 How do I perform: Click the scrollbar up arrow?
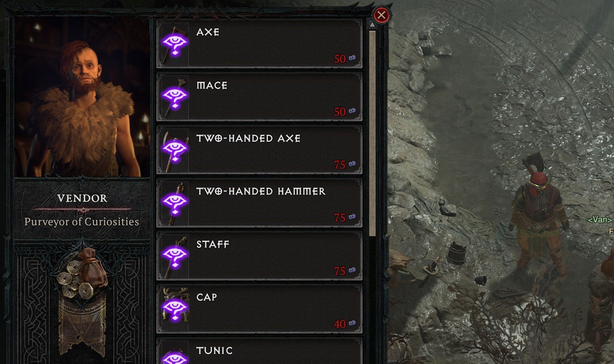coord(372,25)
